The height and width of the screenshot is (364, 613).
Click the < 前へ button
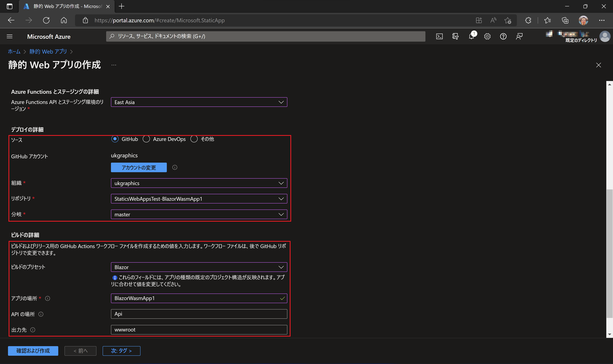coord(81,351)
